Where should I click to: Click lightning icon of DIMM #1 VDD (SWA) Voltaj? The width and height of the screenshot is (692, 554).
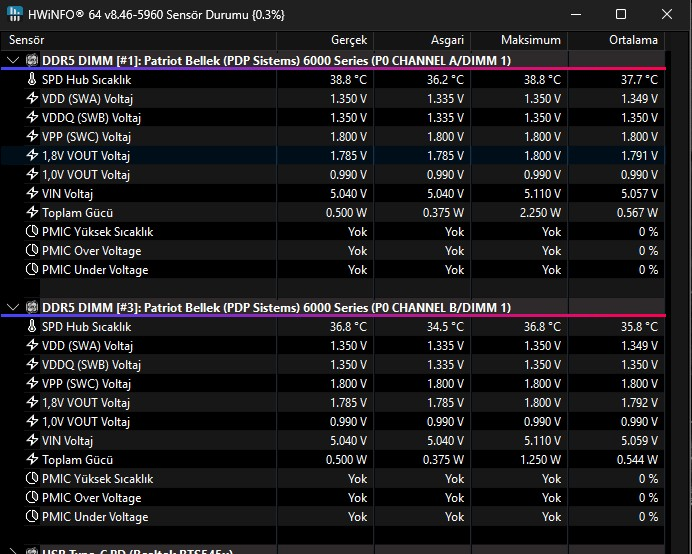click(32, 98)
